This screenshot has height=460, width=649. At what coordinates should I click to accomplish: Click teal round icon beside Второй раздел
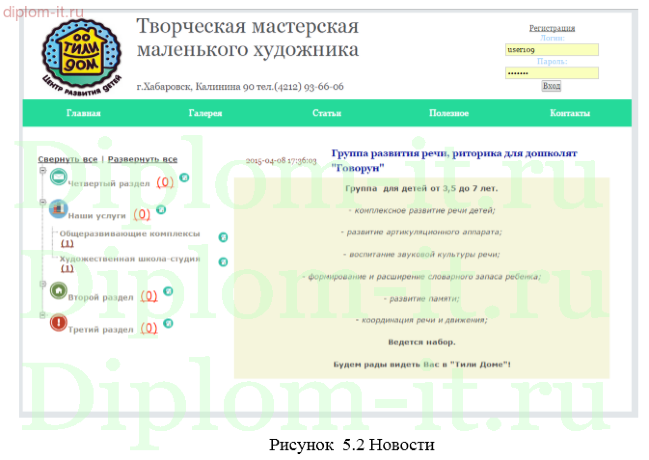pos(168,291)
